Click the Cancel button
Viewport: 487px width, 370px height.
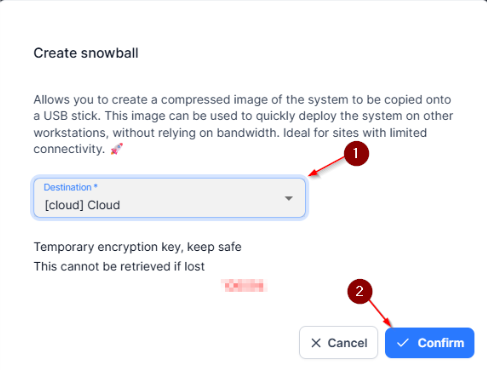[x=338, y=343]
